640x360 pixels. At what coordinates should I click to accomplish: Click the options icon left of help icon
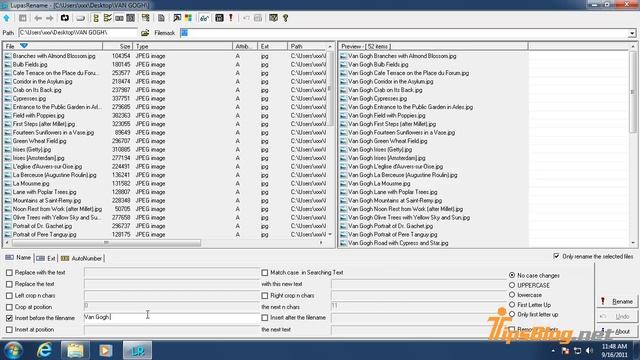coord(273,18)
